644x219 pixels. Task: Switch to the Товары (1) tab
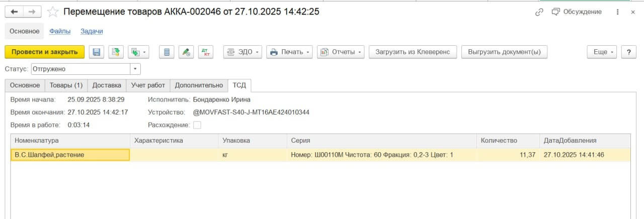(66, 85)
